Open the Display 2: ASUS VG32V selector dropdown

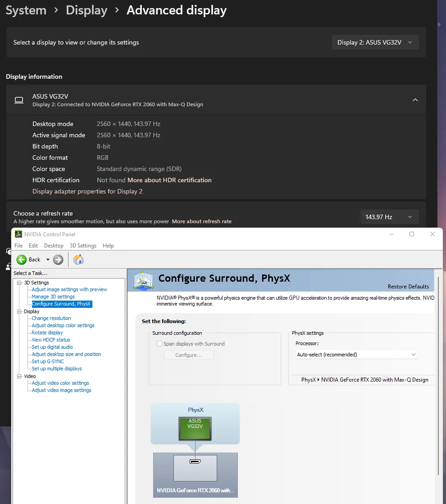click(x=375, y=42)
